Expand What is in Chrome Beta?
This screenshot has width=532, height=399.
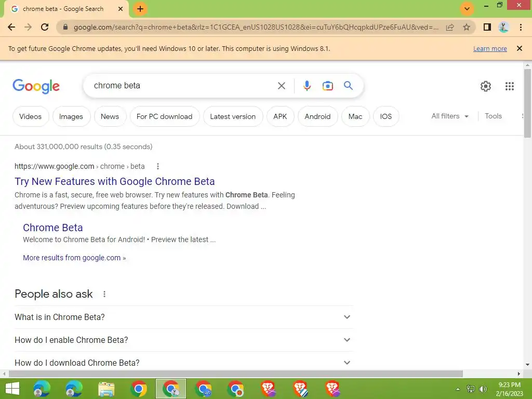coord(183,317)
